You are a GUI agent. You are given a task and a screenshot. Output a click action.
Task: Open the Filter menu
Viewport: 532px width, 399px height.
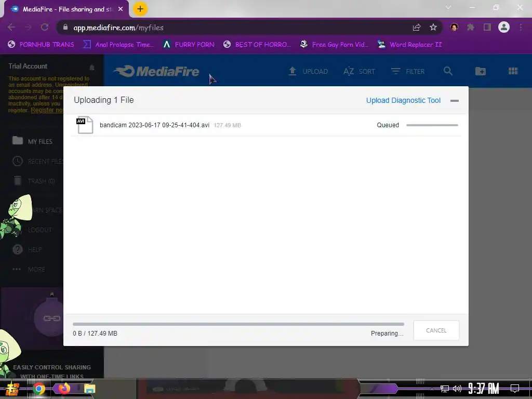point(407,71)
